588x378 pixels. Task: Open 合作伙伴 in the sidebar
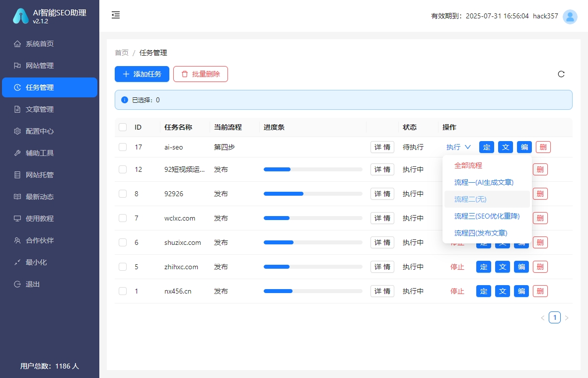[x=50, y=240]
